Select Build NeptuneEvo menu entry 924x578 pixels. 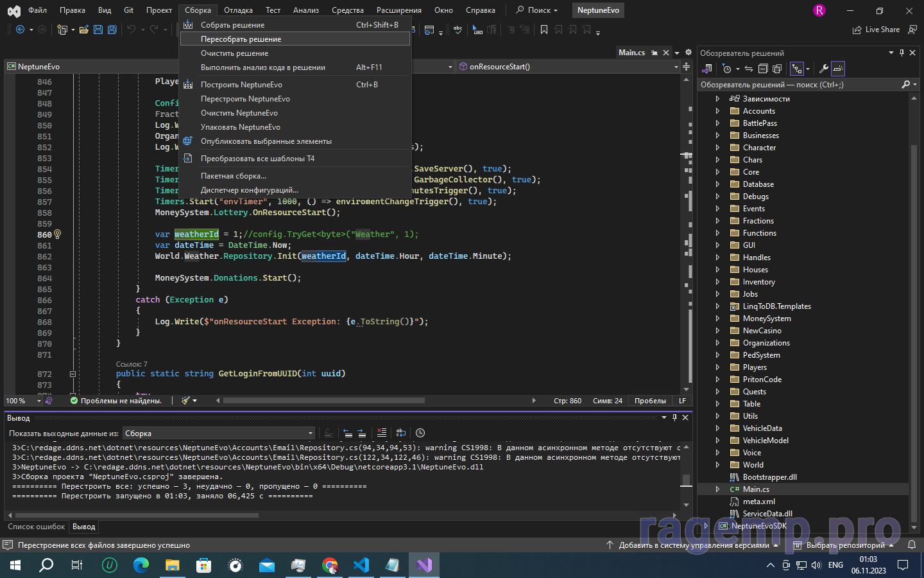pyautogui.click(x=295, y=85)
